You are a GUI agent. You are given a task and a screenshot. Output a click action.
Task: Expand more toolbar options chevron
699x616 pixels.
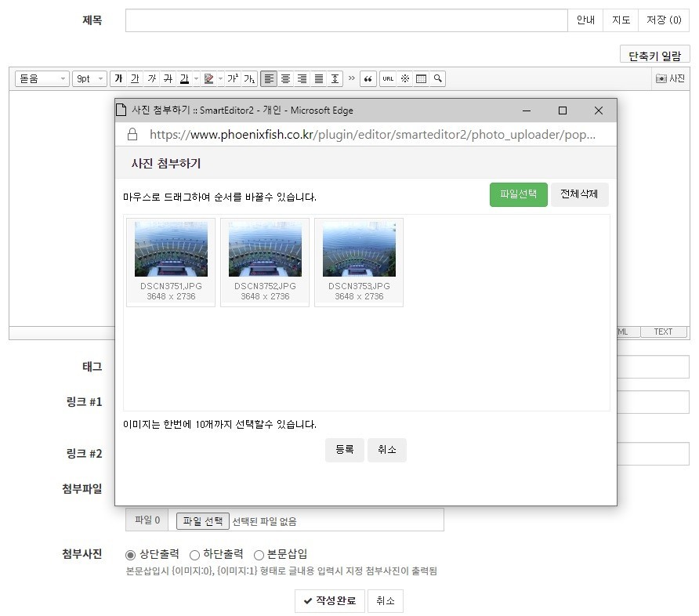[x=352, y=78]
